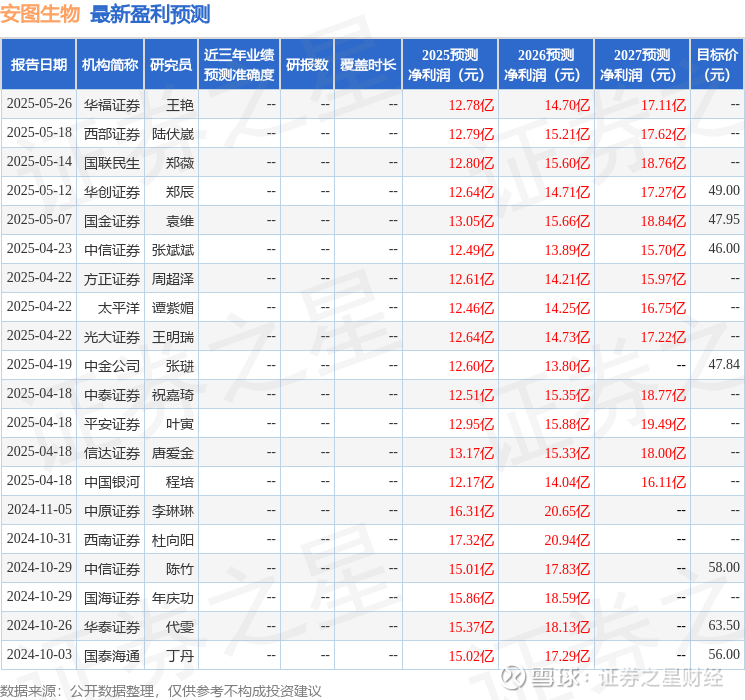
Task: Click the 安图生物 title text
Action: [x=40, y=14]
